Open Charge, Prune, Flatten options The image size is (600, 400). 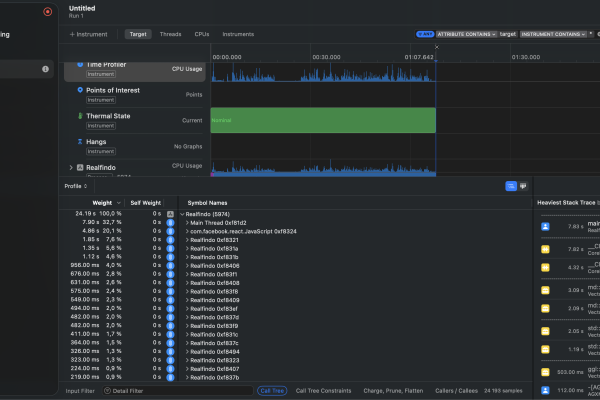point(393,391)
